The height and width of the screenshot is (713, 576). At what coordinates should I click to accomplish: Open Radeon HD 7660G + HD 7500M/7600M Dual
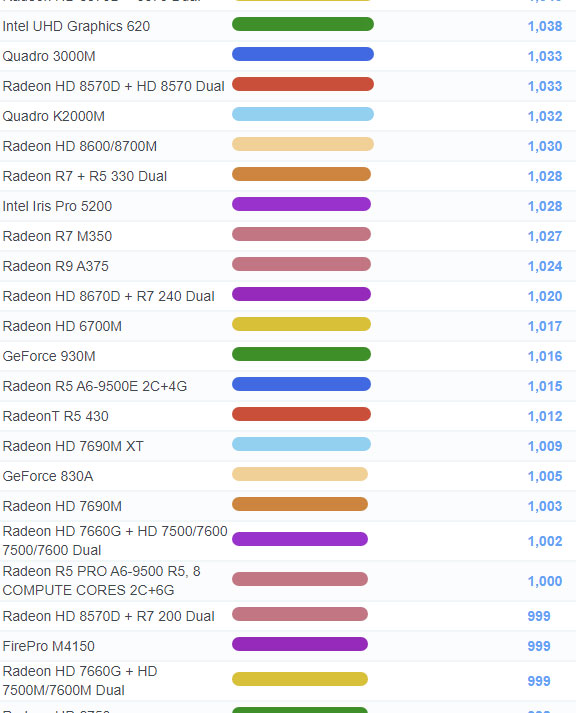[80, 681]
